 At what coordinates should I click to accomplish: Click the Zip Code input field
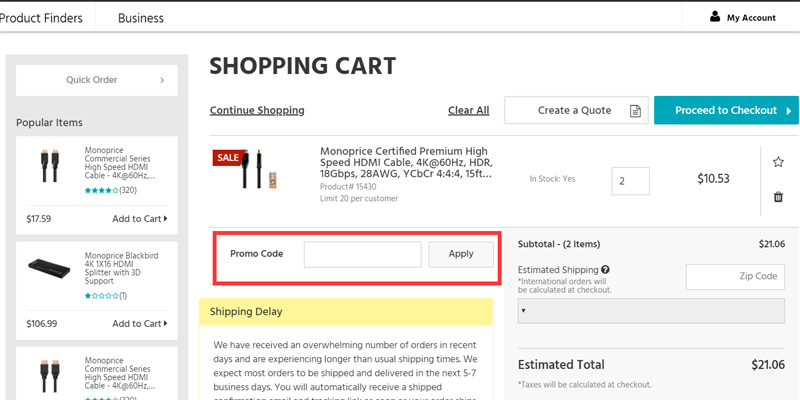[x=735, y=276]
